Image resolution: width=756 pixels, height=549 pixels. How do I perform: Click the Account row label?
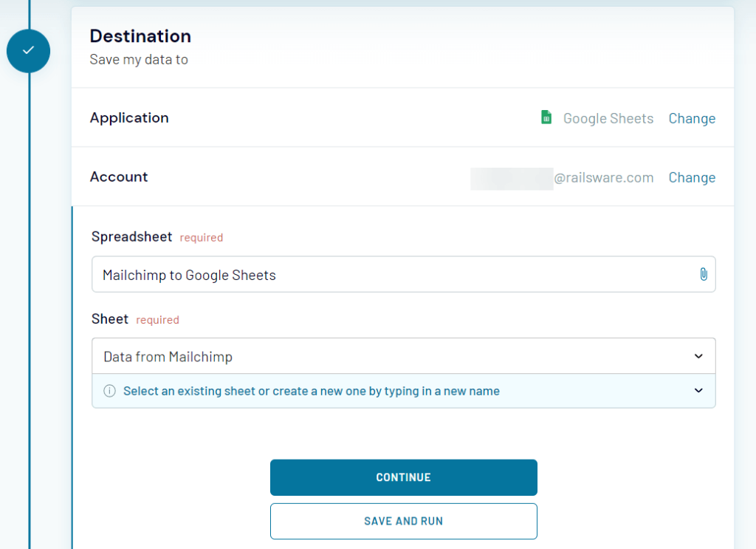(x=119, y=177)
